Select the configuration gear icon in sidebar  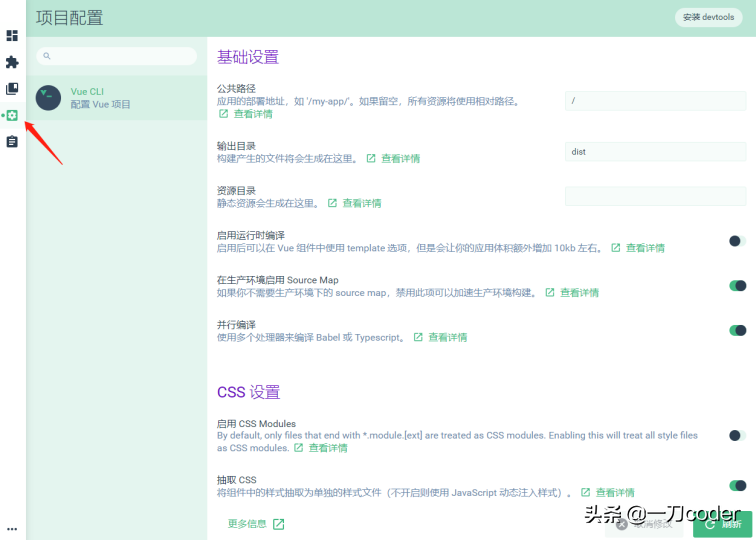pos(12,115)
